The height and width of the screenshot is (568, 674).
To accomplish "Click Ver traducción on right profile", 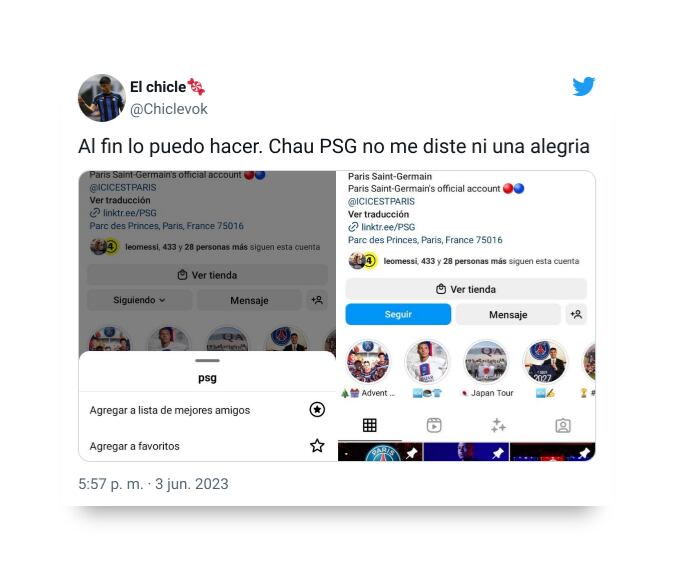I will [378, 214].
